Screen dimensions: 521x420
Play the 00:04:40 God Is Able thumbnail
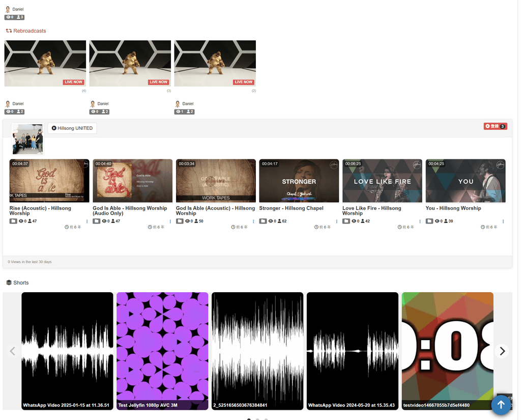(133, 181)
